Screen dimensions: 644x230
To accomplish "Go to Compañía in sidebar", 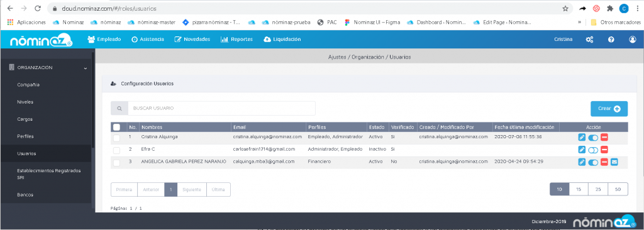I will coord(28,85).
